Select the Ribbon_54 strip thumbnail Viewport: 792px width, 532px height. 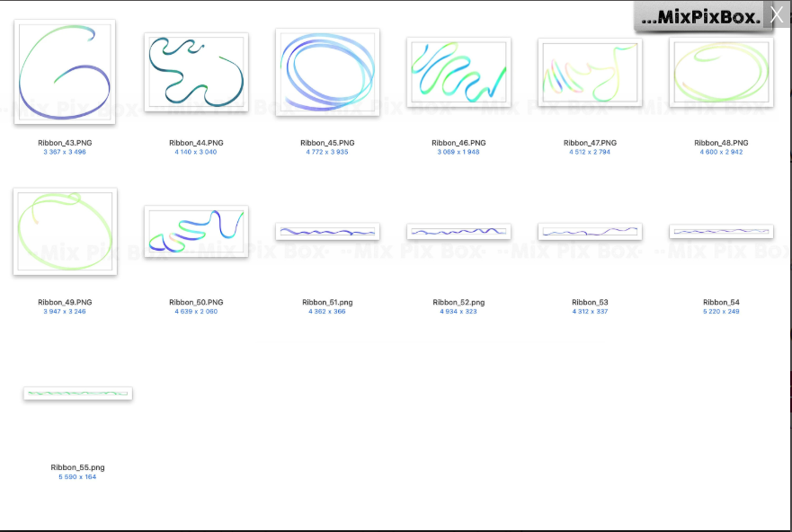(x=721, y=232)
